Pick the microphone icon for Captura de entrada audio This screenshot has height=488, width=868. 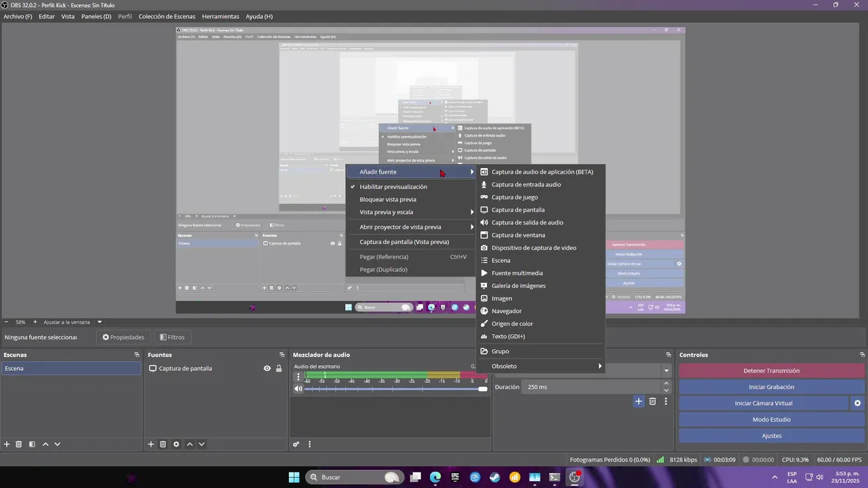pos(484,184)
